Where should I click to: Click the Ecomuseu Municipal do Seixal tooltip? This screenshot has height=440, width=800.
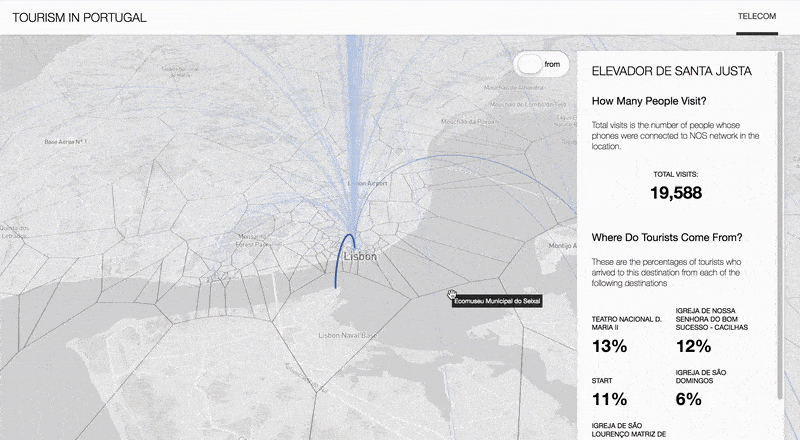tap(497, 299)
